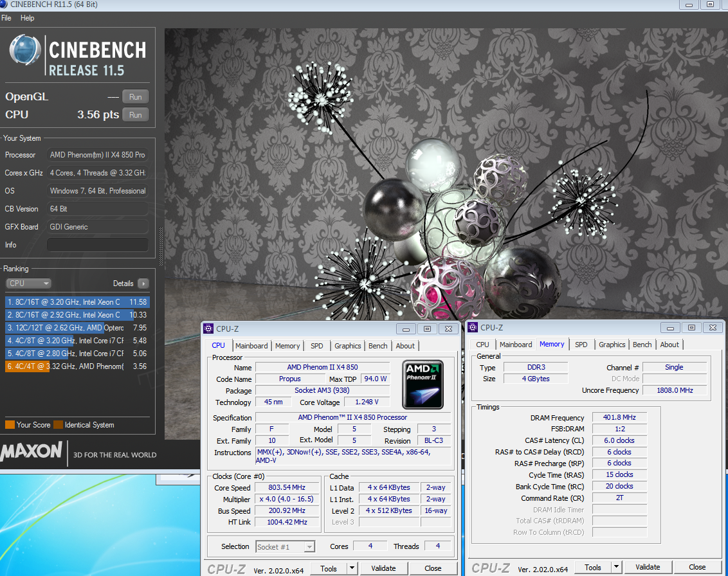Click the brown Identical System legend swatch
Screen dimensions: 728x576
pyautogui.click(x=58, y=425)
